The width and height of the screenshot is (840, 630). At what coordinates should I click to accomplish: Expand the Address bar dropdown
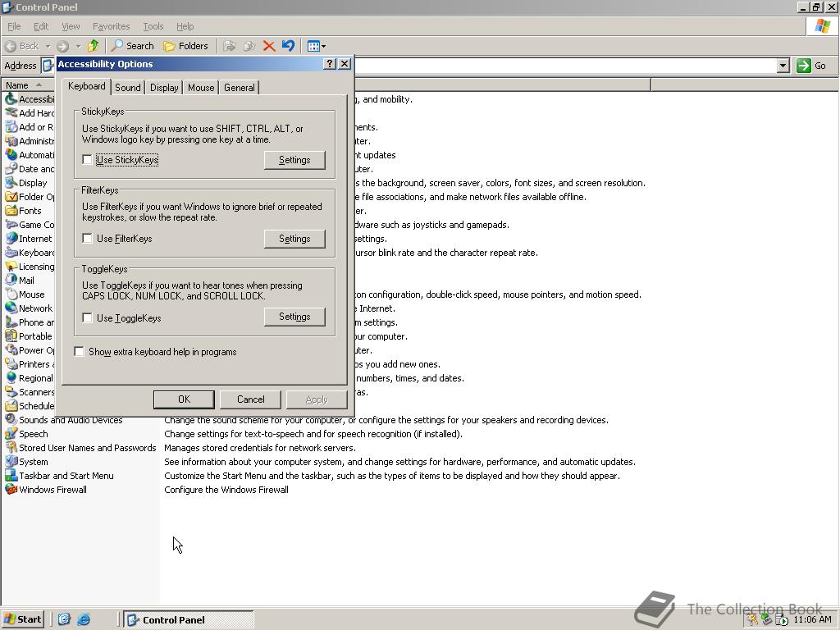pyautogui.click(x=783, y=66)
